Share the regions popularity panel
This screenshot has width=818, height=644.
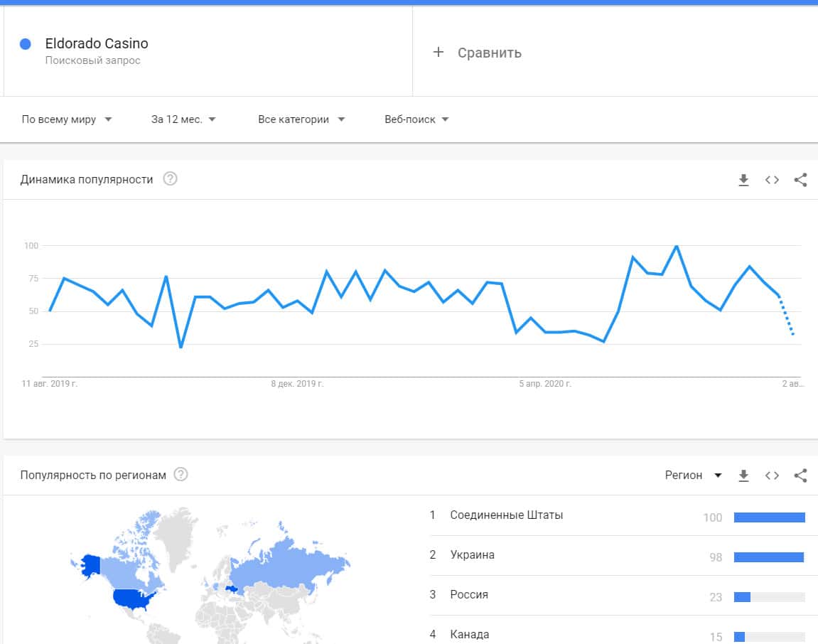[x=800, y=476]
